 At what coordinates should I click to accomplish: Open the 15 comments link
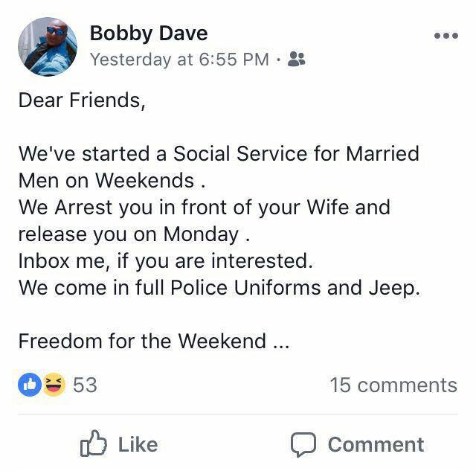393,385
